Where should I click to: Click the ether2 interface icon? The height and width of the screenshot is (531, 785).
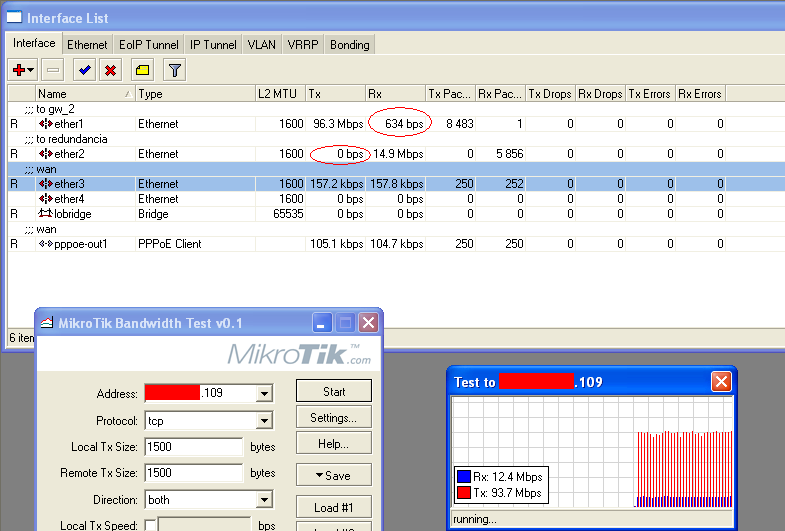pos(46,154)
